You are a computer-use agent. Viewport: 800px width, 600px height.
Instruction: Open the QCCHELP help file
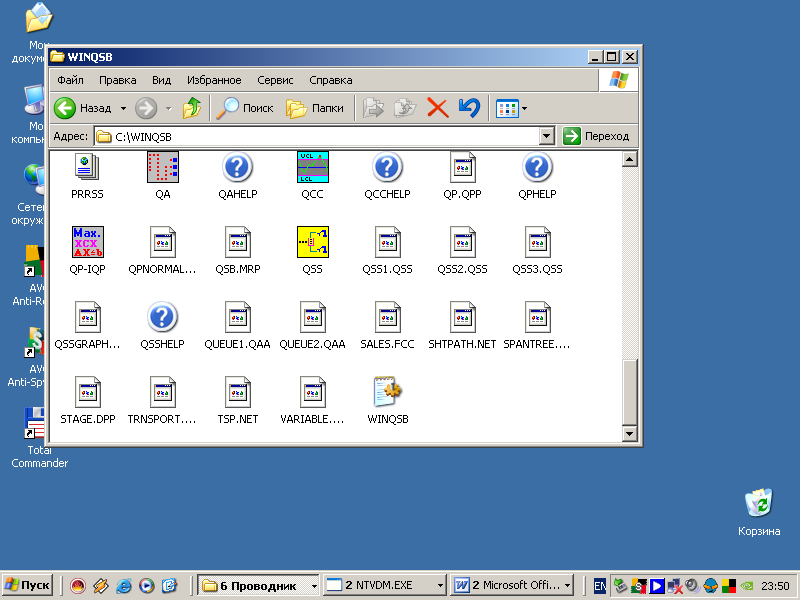pos(387,167)
